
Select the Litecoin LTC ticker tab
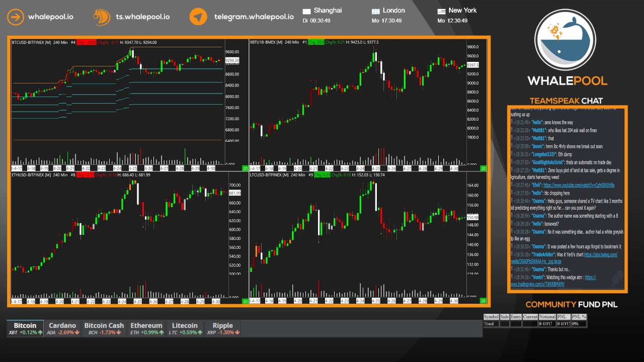[x=185, y=328]
